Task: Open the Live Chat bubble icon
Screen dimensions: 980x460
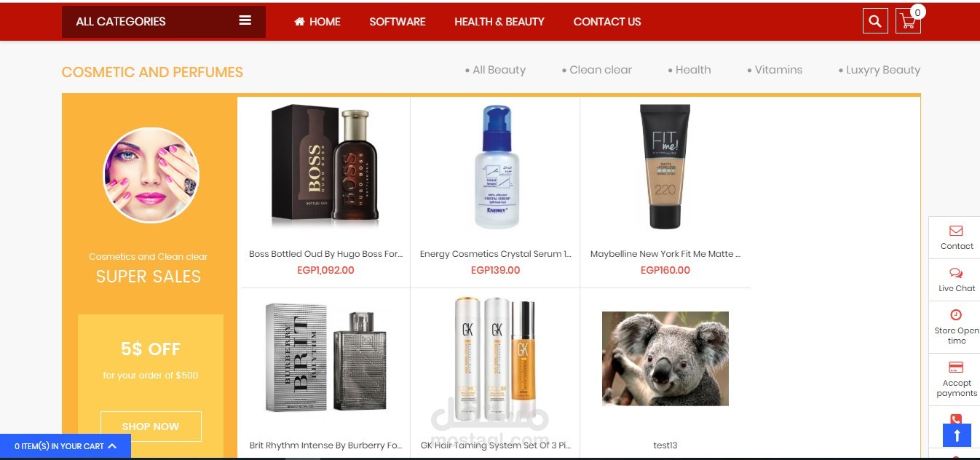Action: [x=956, y=273]
